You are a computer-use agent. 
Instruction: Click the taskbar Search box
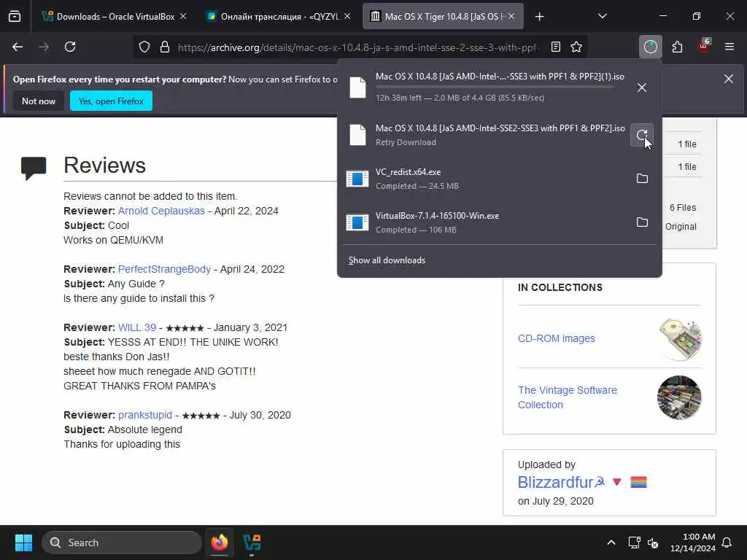pyautogui.click(x=122, y=542)
